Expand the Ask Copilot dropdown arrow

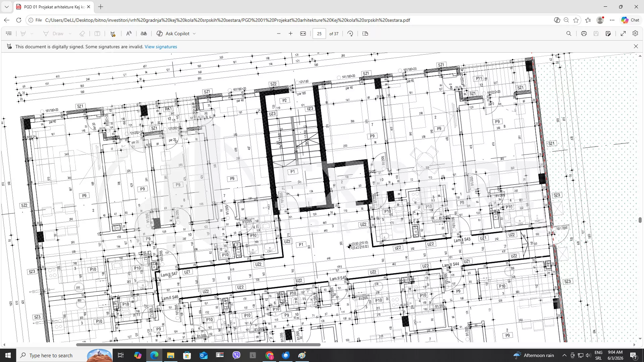coord(194,34)
